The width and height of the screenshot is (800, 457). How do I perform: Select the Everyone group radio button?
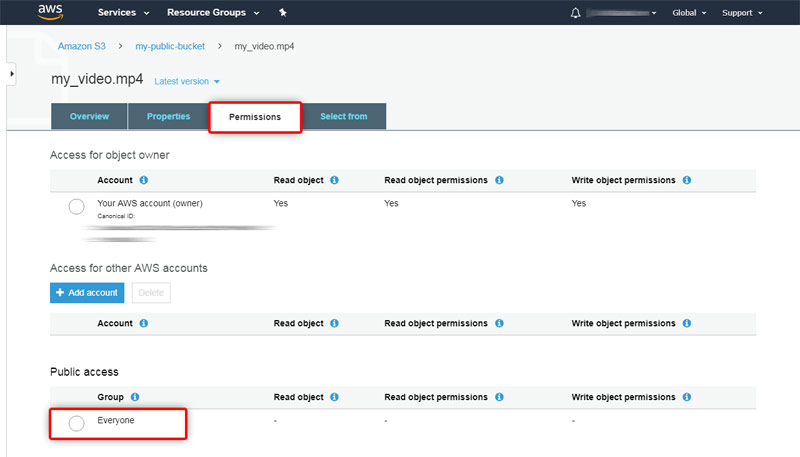point(77,423)
